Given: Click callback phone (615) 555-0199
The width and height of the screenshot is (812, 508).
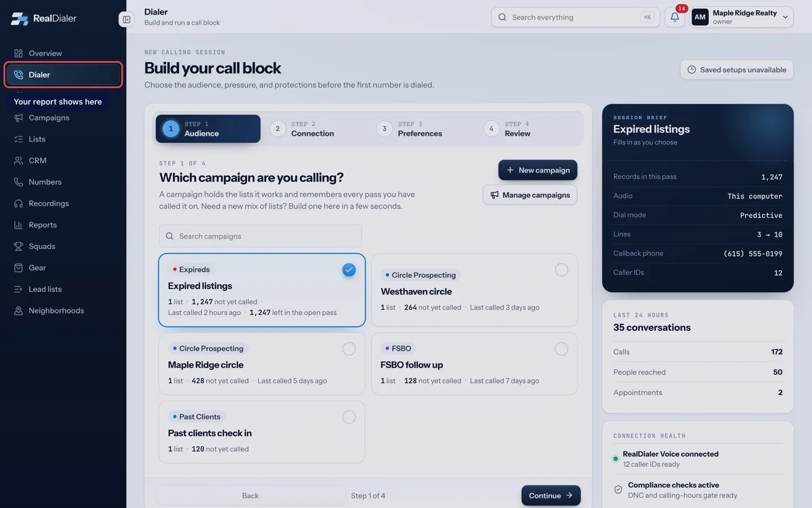Looking at the screenshot, I should pyautogui.click(x=753, y=253).
